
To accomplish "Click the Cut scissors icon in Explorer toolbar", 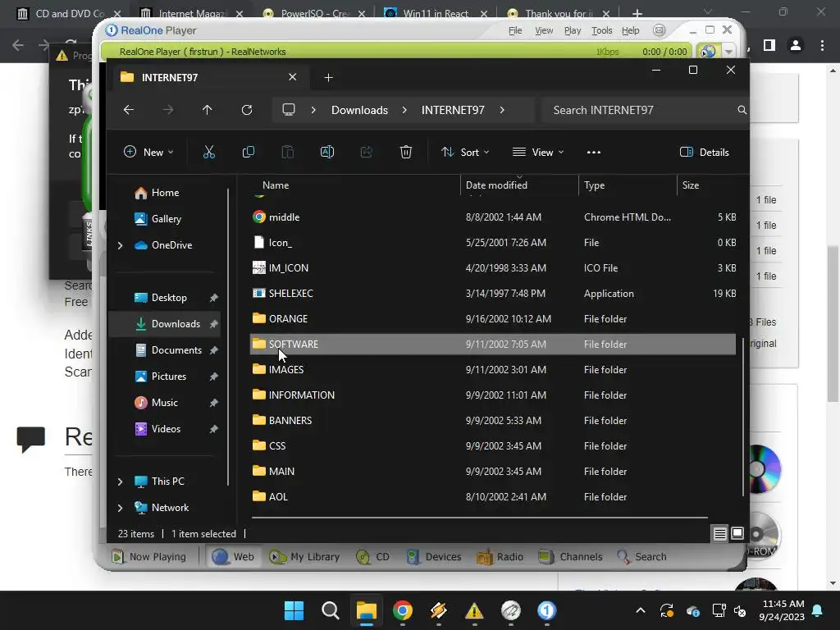I will (x=209, y=152).
